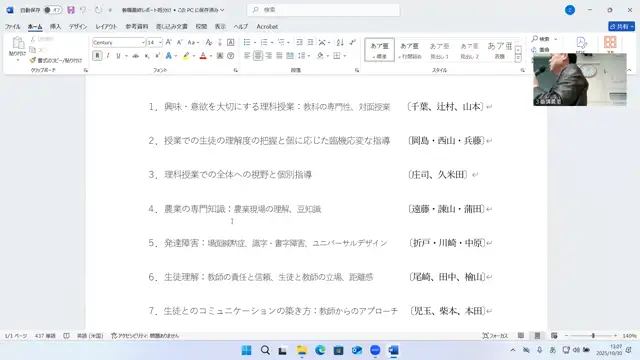
Task: Apply subscript formatting
Action: (147, 56)
